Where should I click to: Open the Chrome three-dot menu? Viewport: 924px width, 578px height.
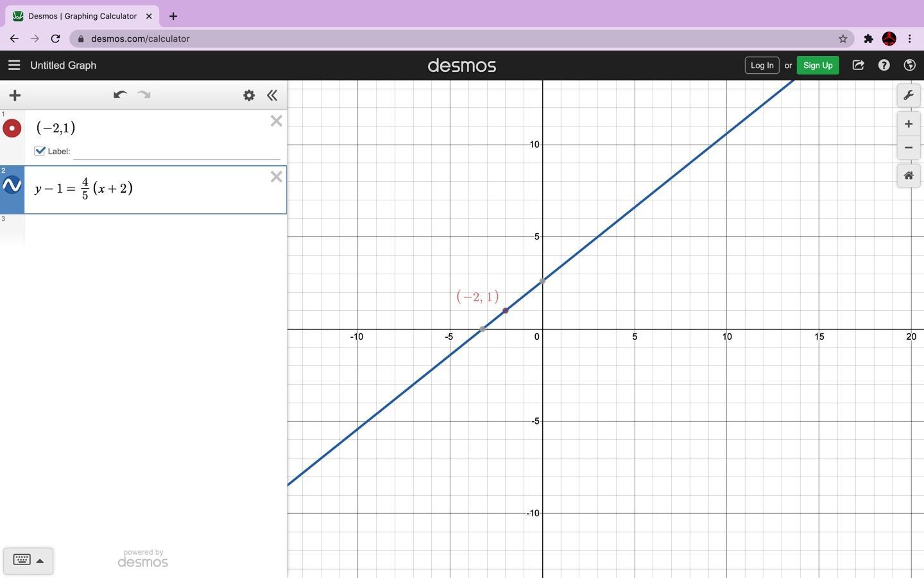[x=910, y=39]
